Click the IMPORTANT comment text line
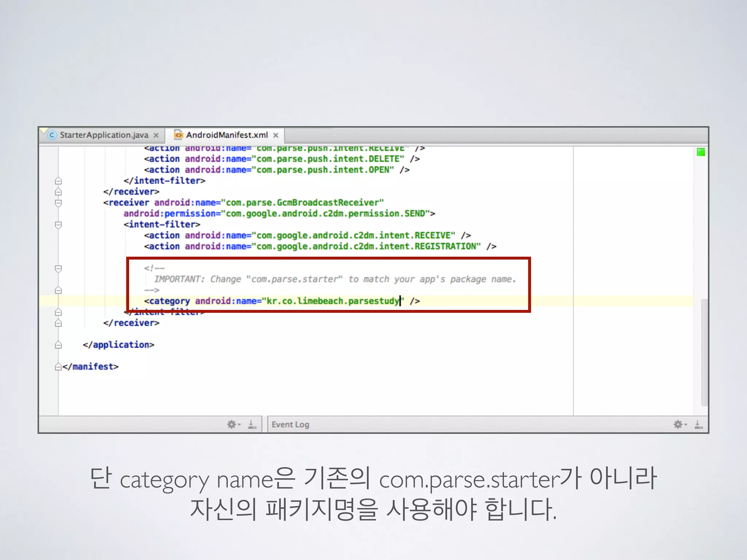747x560 pixels. 335,279
